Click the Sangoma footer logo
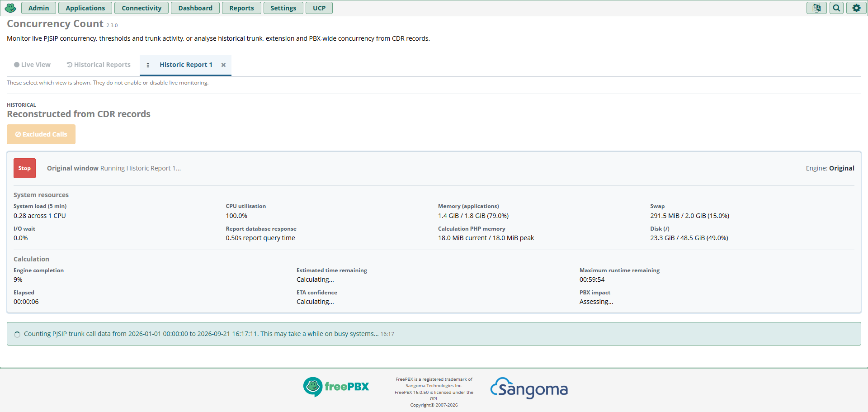Viewport: 868px width, 412px height. click(x=529, y=388)
